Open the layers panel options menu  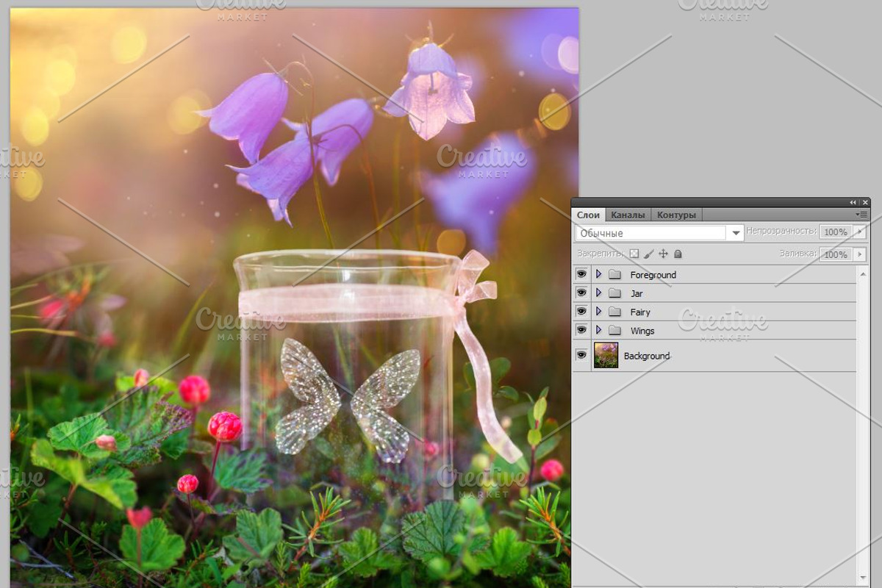[x=863, y=215]
